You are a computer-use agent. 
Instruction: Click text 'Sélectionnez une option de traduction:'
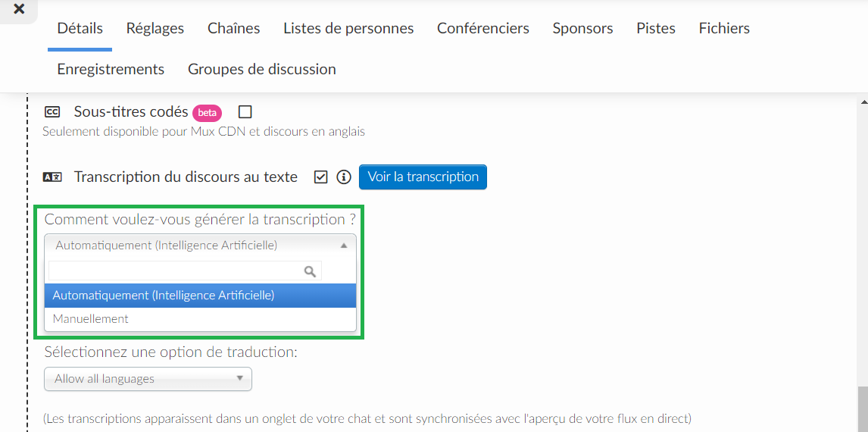click(171, 352)
